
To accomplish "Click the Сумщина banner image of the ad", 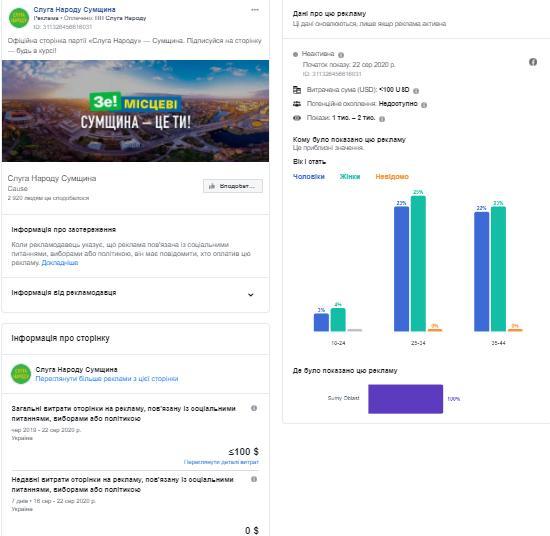I will pyautogui.click(x=135, y=111).
